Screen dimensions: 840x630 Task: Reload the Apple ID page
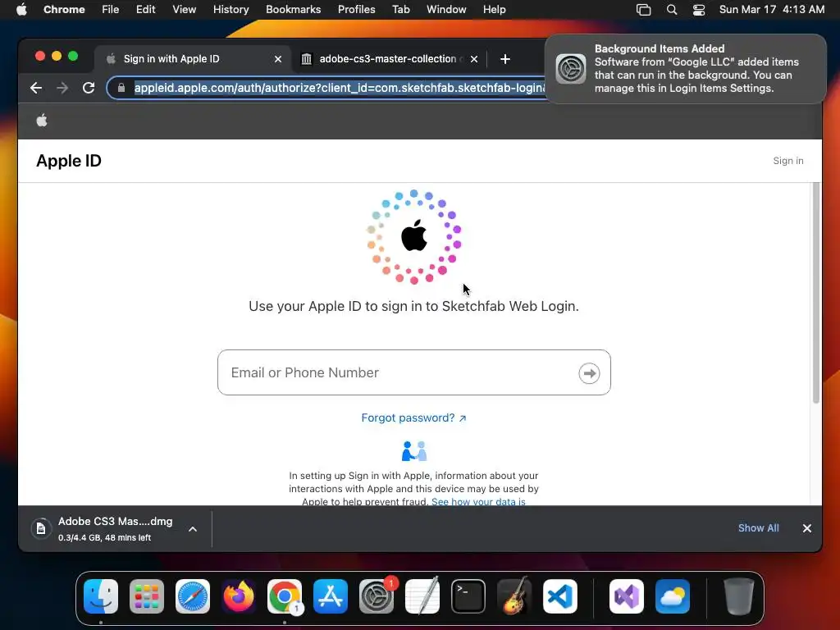pos(89,88)
